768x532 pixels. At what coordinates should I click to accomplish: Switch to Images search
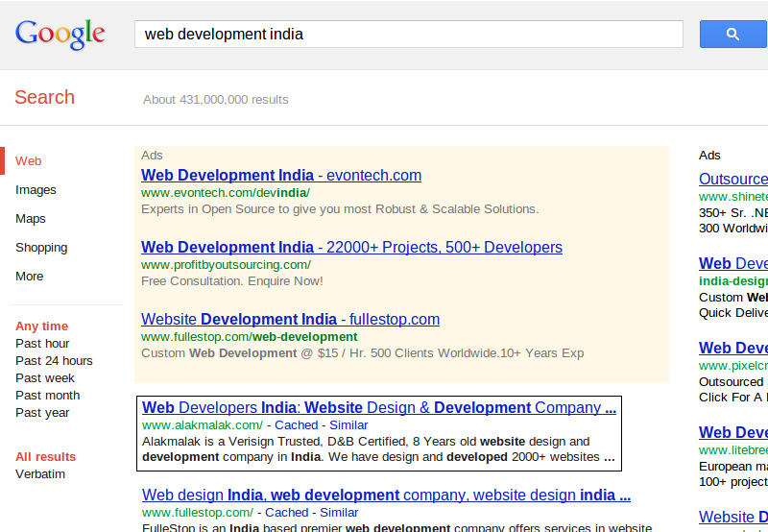click(36, 189)
